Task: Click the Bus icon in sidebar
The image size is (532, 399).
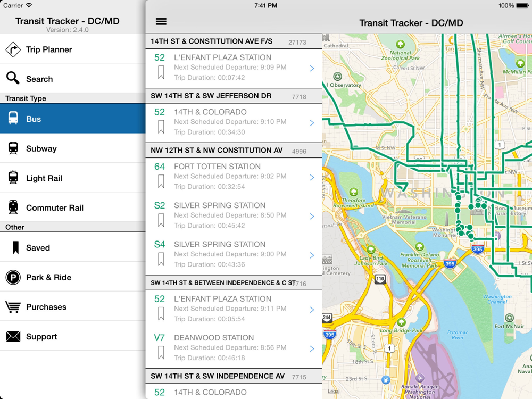Action: pyautogui.click(x=13, y=119)
